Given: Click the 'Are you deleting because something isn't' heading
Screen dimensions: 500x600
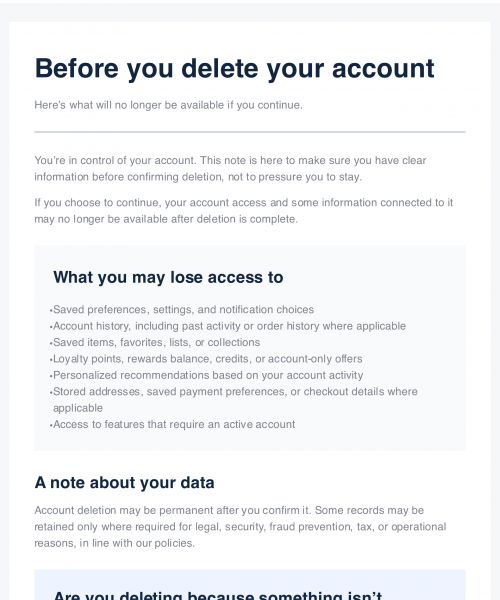Looking at the screenshot, I should pos(218,595).
